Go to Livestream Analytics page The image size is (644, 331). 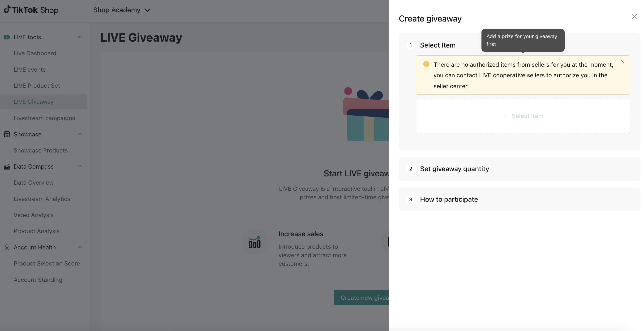[x=42, y=199]
